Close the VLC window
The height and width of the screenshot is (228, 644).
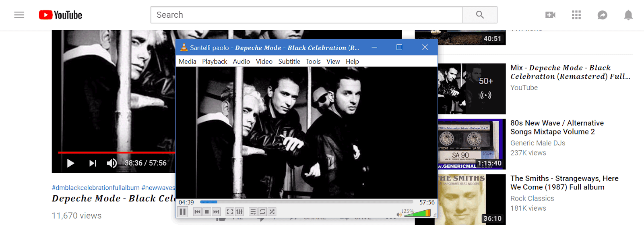pyautogui.click(x=425, y=47)
